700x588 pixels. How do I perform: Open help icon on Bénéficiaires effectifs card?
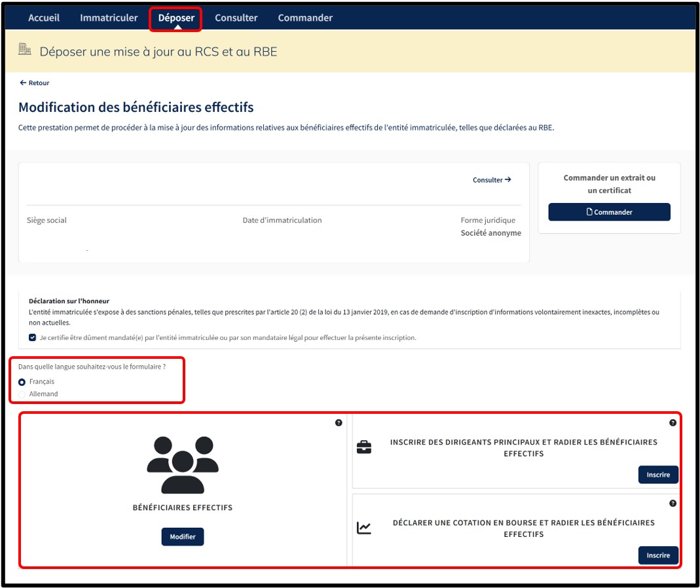pyautogui.click(x=339, y=423)
